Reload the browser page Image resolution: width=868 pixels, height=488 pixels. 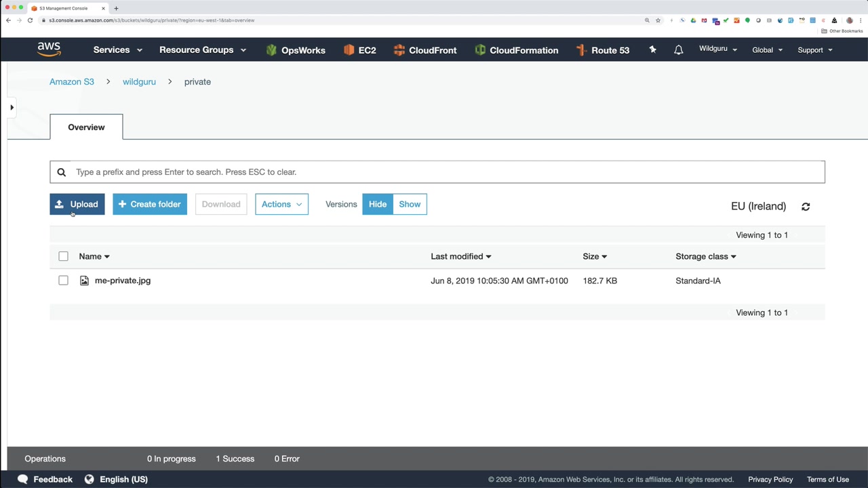point(30,20)
